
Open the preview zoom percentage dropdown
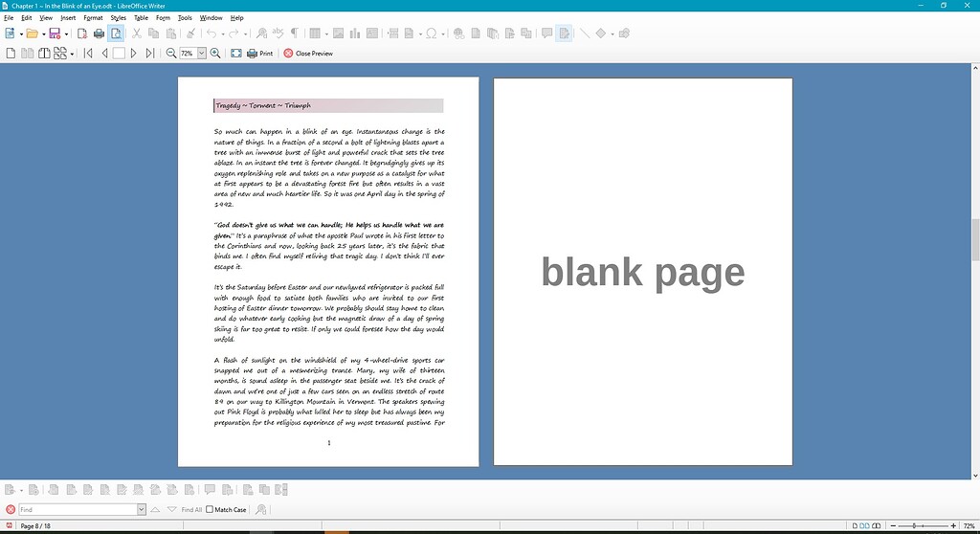click(x=202, y=54)
